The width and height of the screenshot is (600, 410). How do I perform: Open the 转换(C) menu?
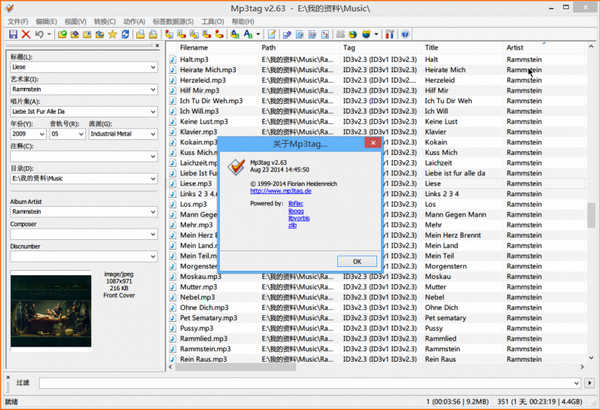pos(105,21)
